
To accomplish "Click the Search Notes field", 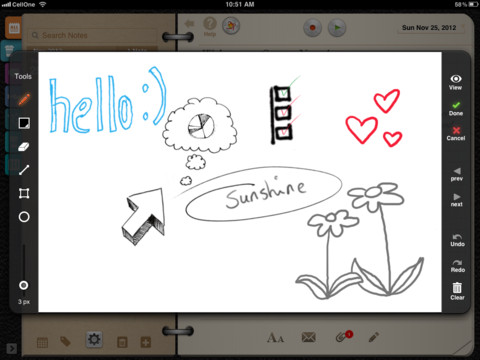I will pos(93,35).
